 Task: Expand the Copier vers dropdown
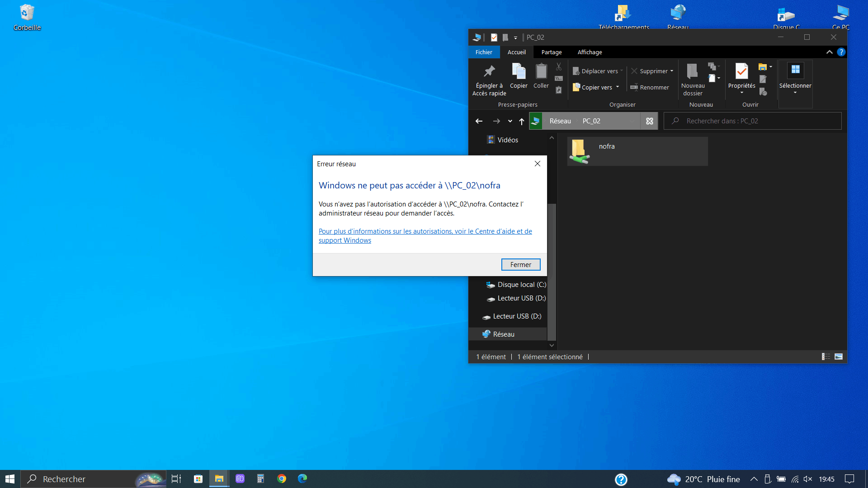point(618,87)
